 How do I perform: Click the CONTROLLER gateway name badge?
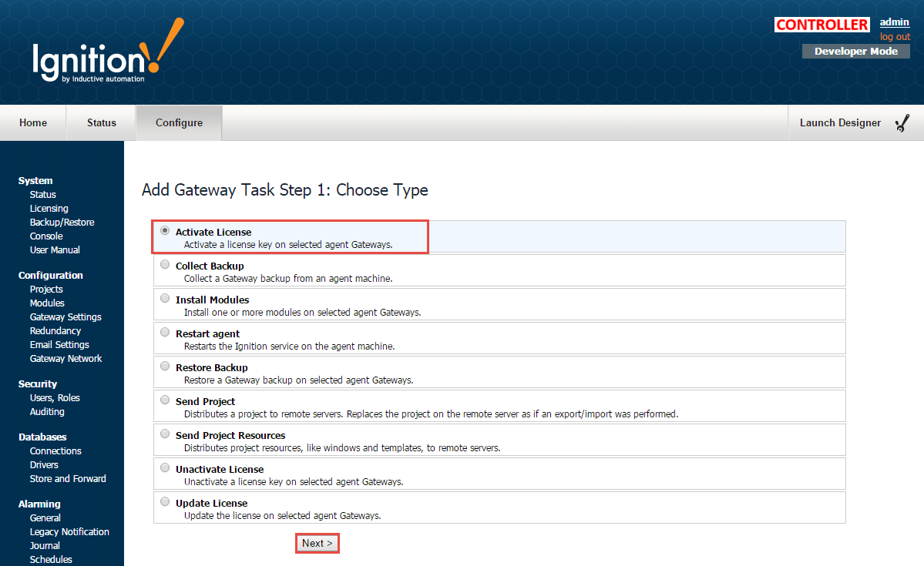coord(822,25)
